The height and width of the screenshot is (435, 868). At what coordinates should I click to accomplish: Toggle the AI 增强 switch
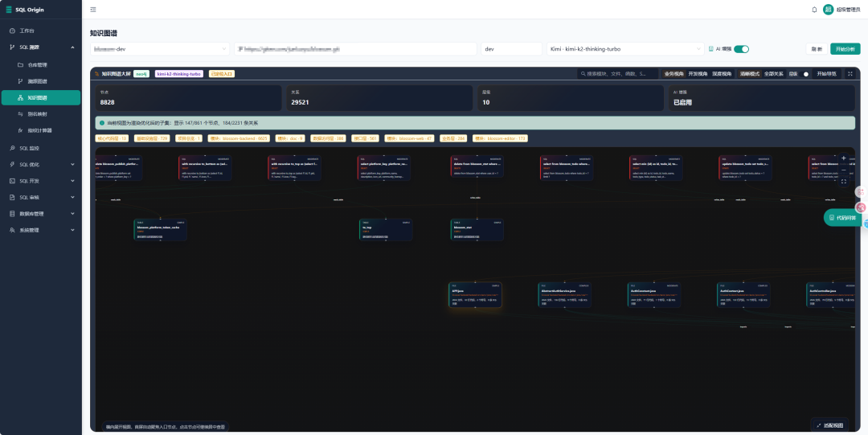[741, 49]
